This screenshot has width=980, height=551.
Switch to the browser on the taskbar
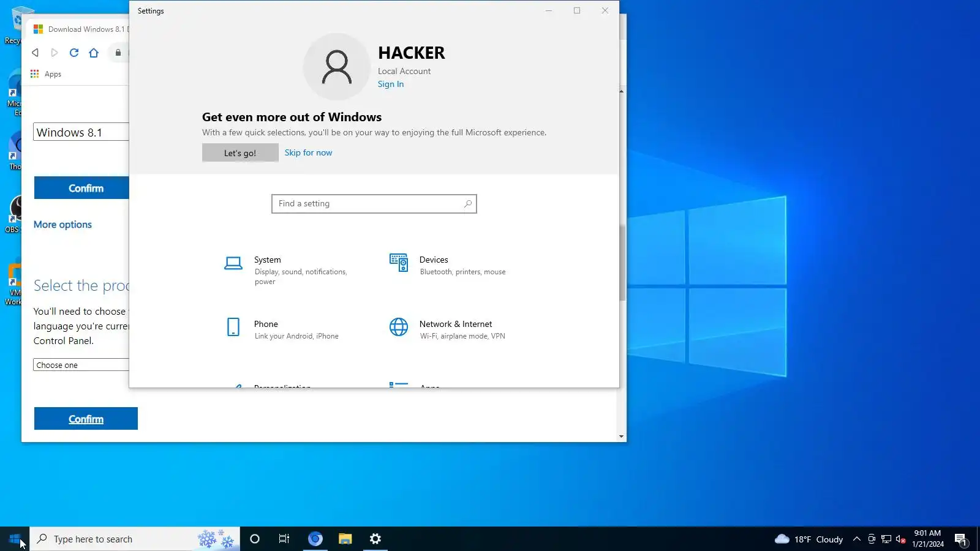(x=315, y=539)
